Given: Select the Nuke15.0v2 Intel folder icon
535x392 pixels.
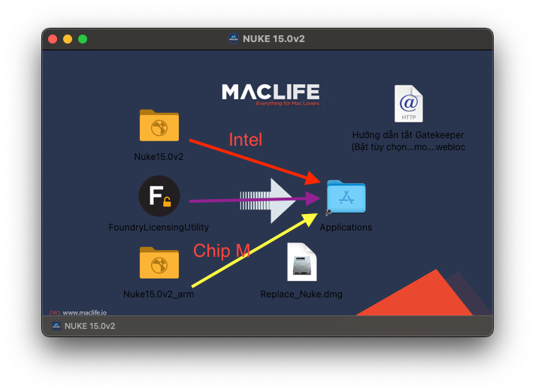Looking at the screenshot, I should coord(159,126).
